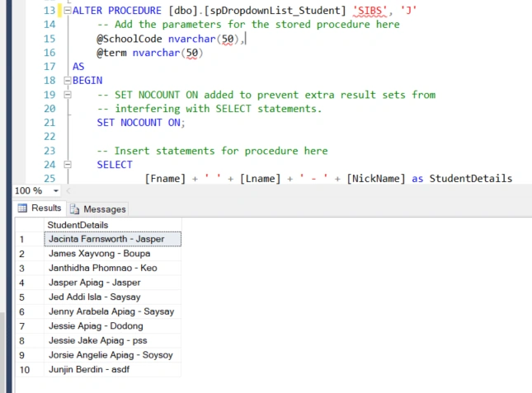Switch to the Messages tab
This screenshot has width=532, height=393.
point(98,209)
